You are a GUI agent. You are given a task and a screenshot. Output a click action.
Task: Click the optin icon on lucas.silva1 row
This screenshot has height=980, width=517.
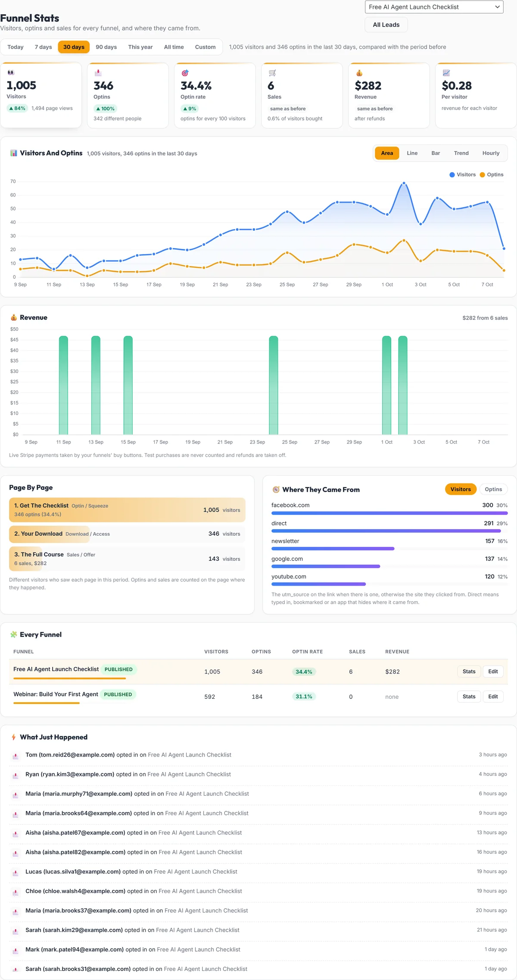(16, 872)
